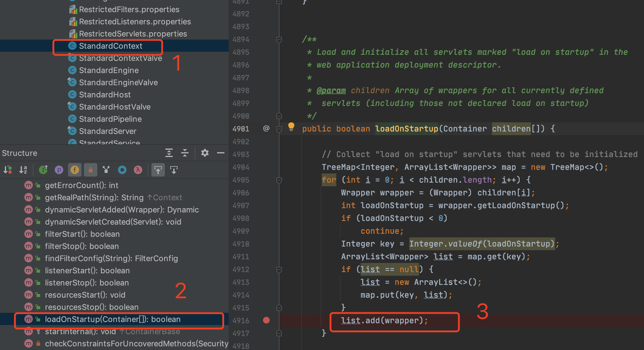Screen dimensions: 644x350
Task: Toggle the Show Inherited members icon
Action: pos(43,170)
